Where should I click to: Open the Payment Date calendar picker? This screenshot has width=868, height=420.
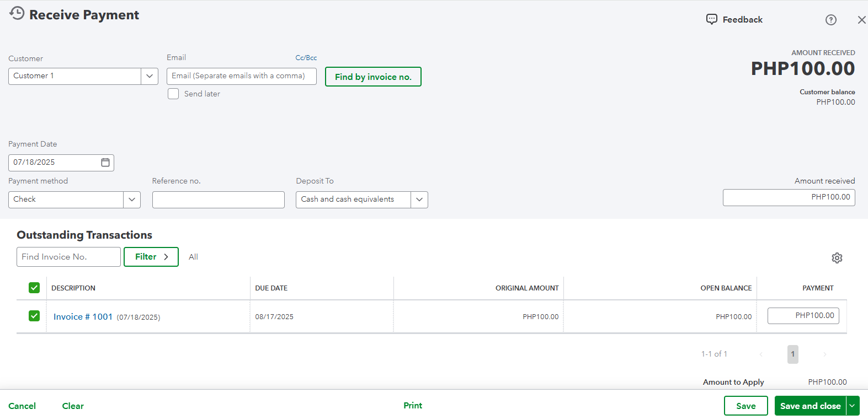tap(105, 163)
